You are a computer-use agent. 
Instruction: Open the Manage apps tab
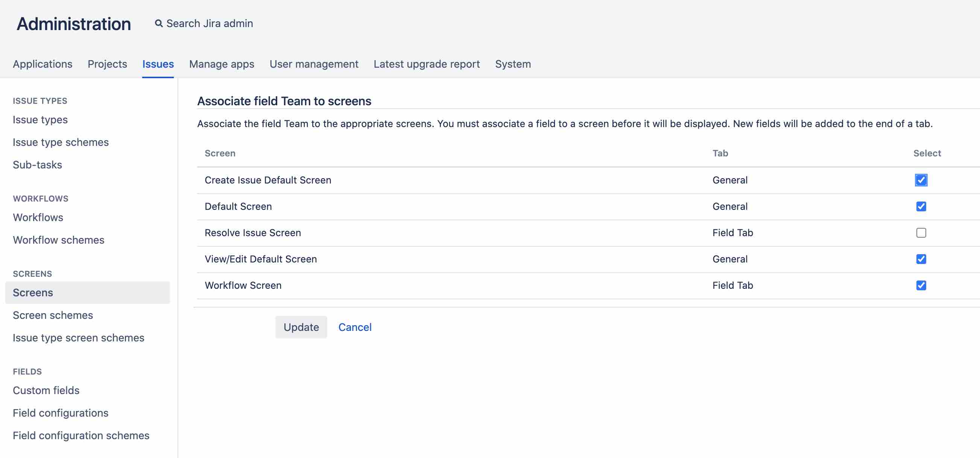coord(222,64)
